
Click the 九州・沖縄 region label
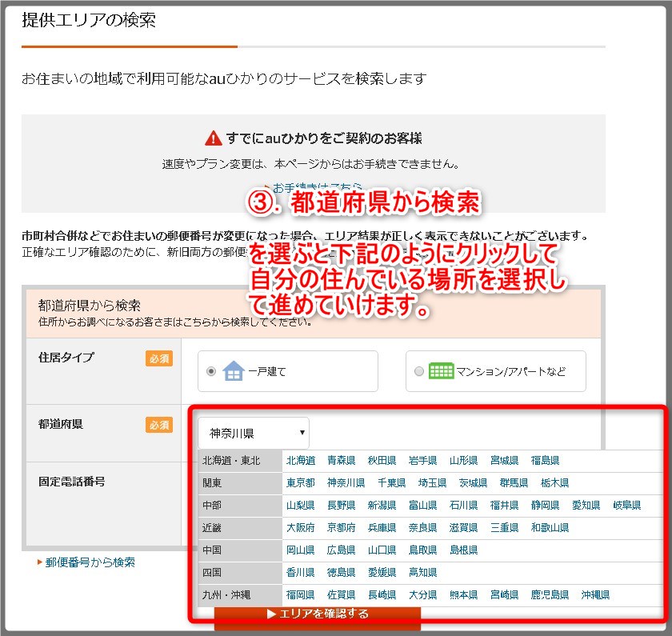point(226,594)
